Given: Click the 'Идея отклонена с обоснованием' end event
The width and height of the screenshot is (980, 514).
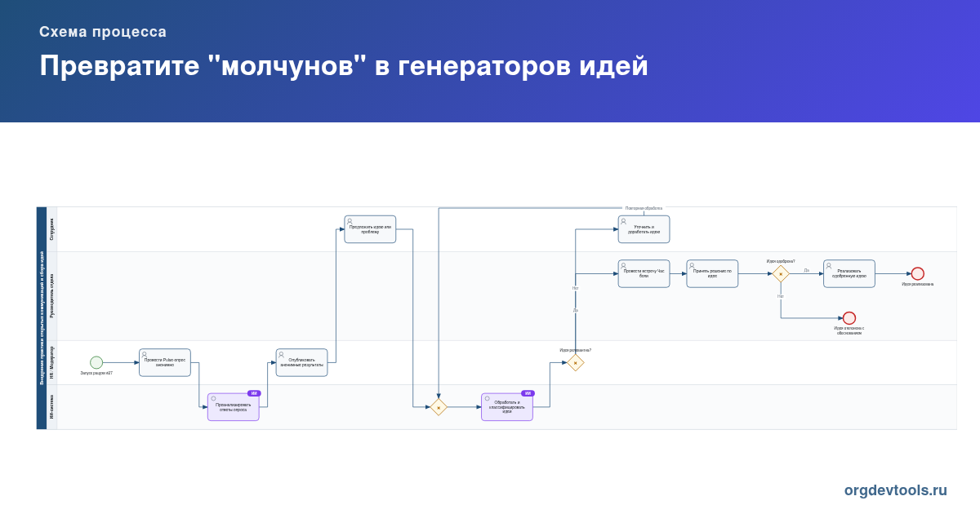Looking at the screenshot, I should click(x=849, y=318).
